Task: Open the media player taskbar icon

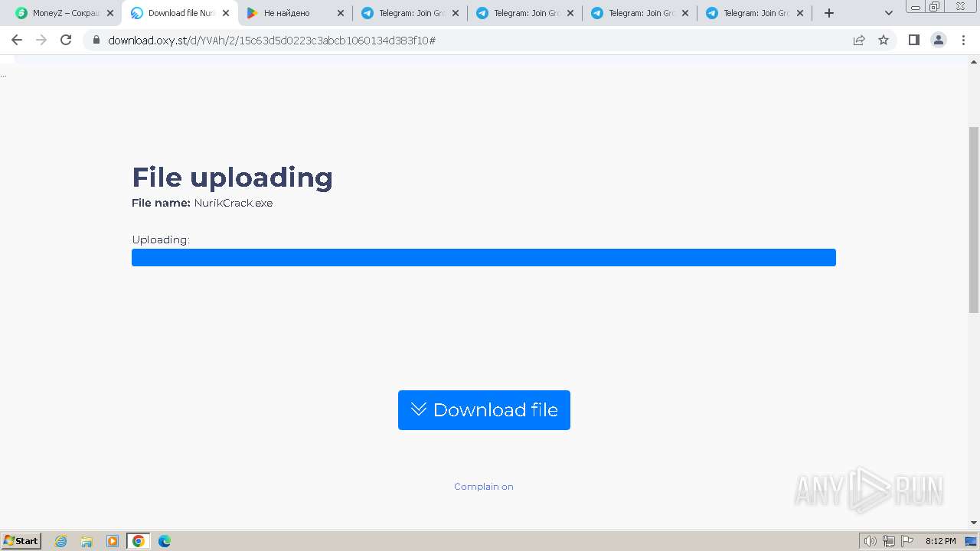Action: [x=113, y=541]
